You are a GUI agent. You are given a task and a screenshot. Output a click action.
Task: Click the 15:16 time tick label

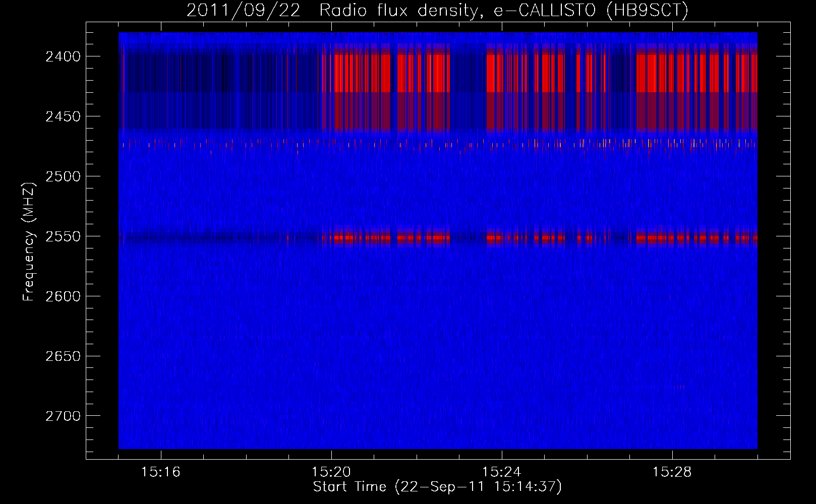coord(161,472)
